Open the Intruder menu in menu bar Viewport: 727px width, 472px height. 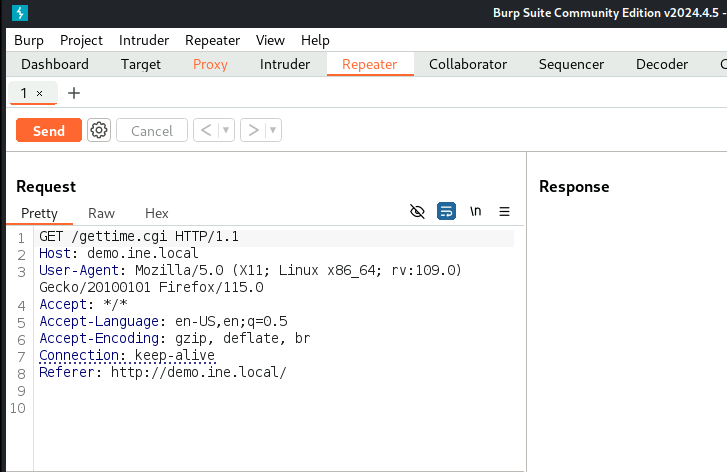point(144,40)
